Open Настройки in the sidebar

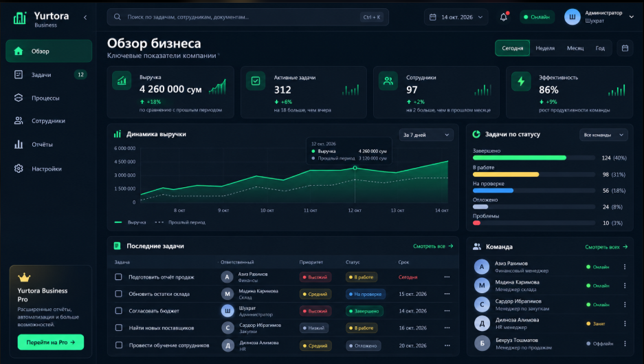point(49,169)
